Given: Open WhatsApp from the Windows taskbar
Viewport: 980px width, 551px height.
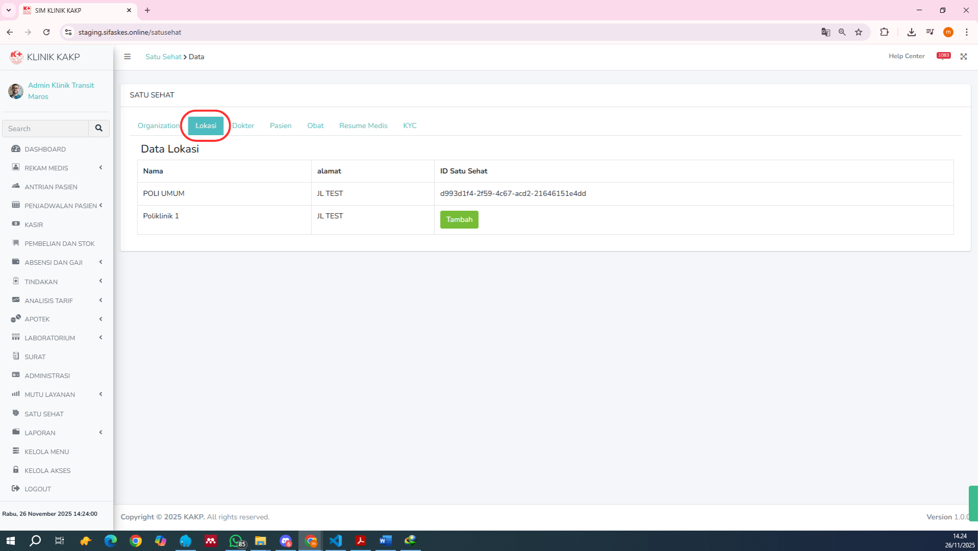Looking at the screenshot, I should point(236,541).
